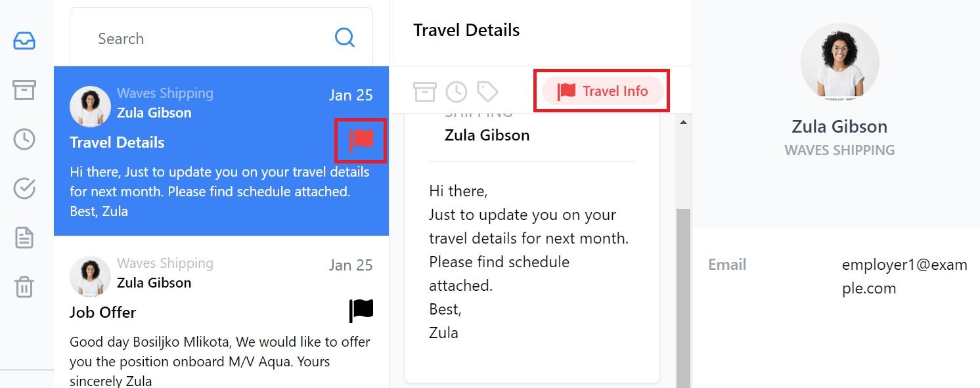This screenshot has height=388, width=980.
Task: Click the message pane scrollbar up arrow
Action: pyautogui.click(x=683, y=123)
